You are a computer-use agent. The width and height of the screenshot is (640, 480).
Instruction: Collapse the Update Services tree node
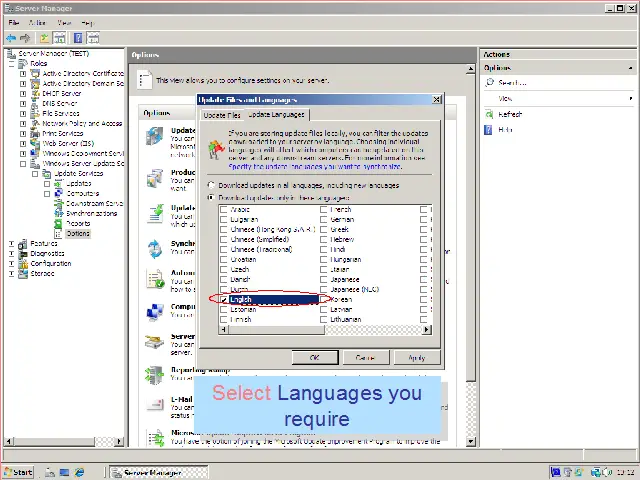(x=34, y=173)
